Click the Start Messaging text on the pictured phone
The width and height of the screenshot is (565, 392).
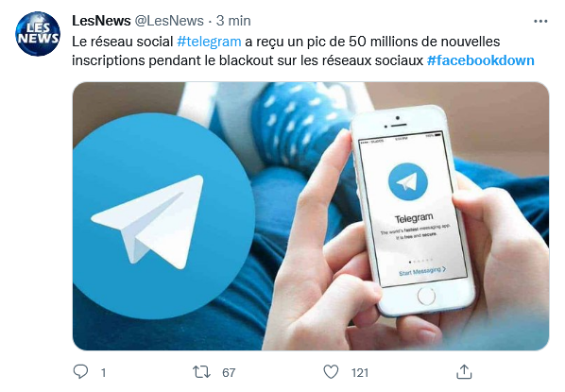pyautogui.click(x=422, y=270)
